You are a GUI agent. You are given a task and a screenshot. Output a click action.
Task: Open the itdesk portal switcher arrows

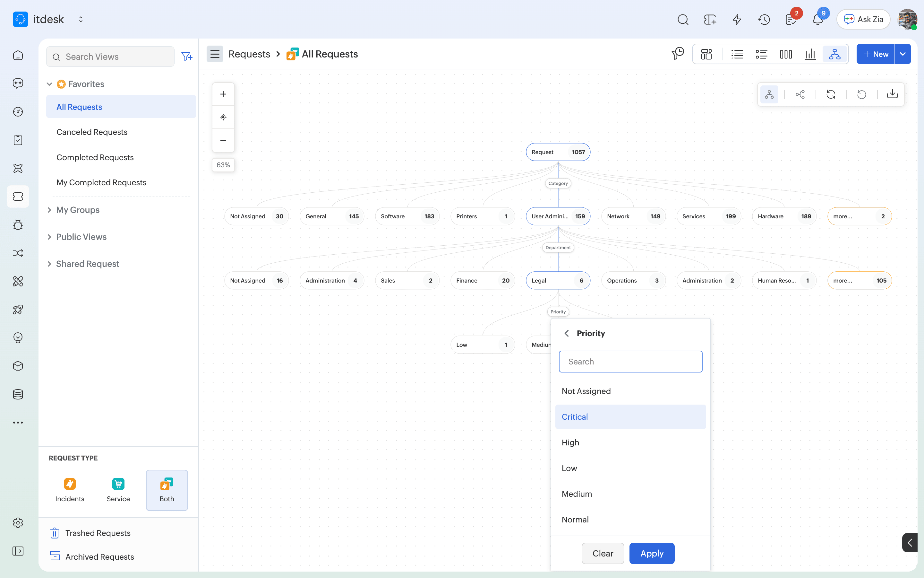(81, 19)
